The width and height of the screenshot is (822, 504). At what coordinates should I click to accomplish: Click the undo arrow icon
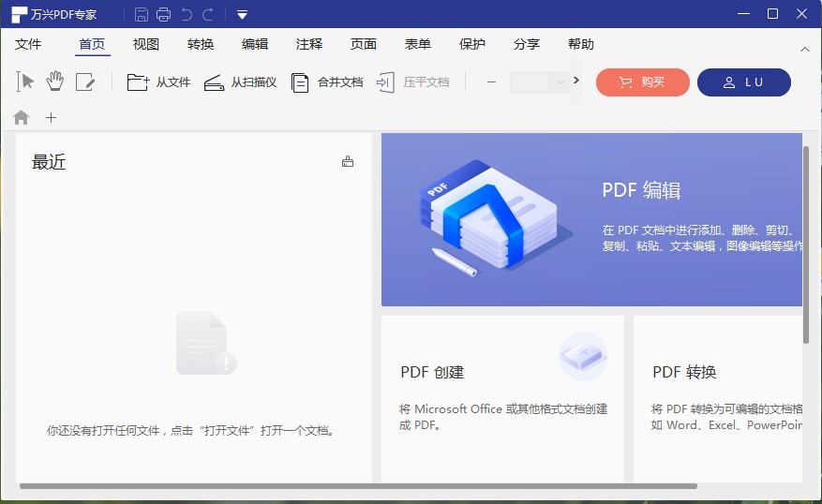click(187, 15)
